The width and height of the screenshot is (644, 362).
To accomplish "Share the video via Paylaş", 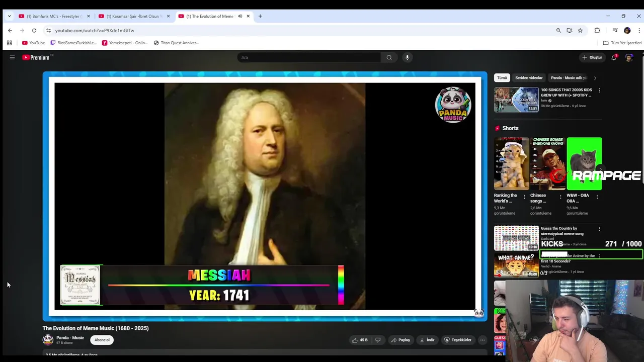I will 400,340.
